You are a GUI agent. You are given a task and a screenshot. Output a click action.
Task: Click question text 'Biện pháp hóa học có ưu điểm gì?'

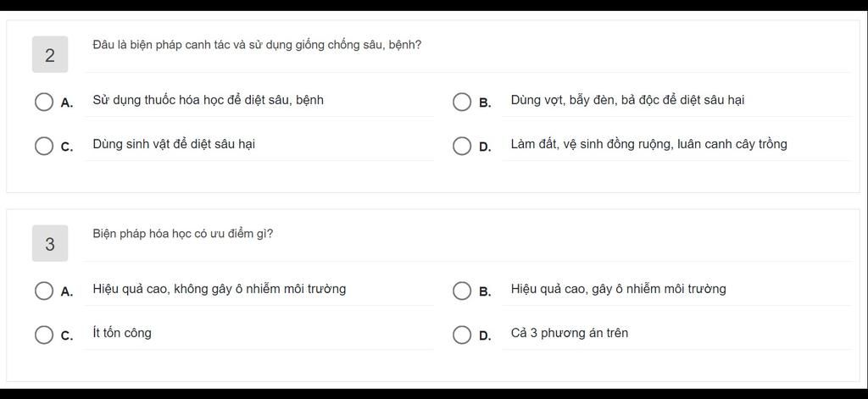pyautogui.click(x=183, y=234)
